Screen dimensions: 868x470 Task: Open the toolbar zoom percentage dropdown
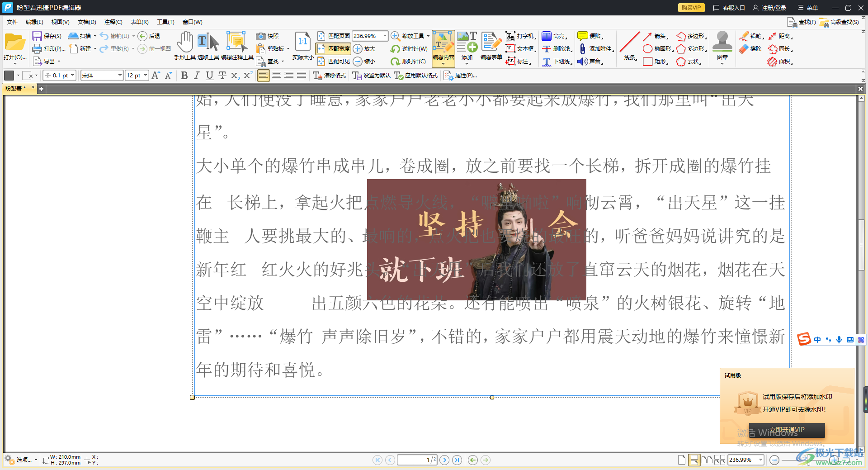pos(385,36)
